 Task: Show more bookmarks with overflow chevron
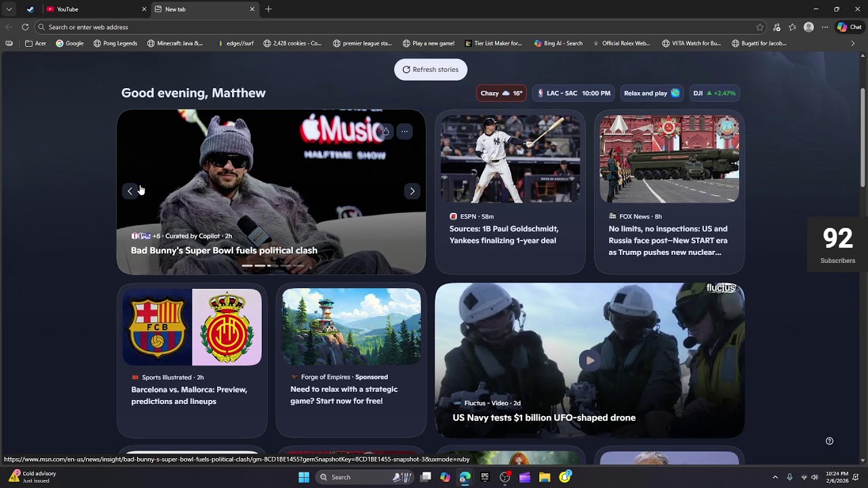[x=853, y=43]
